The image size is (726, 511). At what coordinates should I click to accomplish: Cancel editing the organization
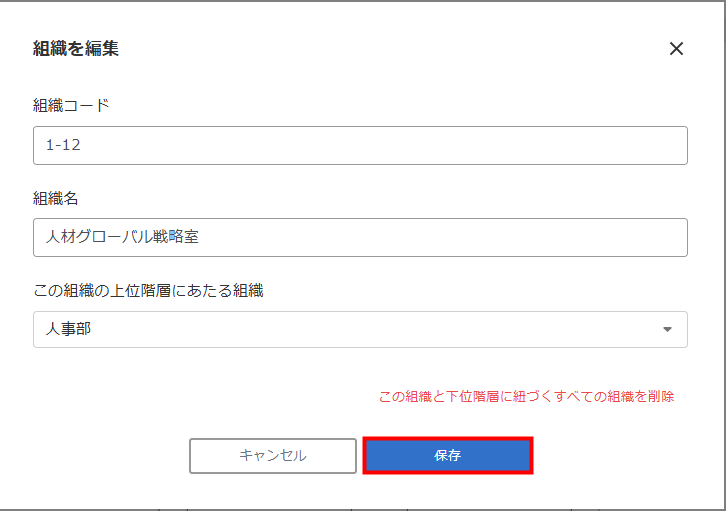point(273,456)
